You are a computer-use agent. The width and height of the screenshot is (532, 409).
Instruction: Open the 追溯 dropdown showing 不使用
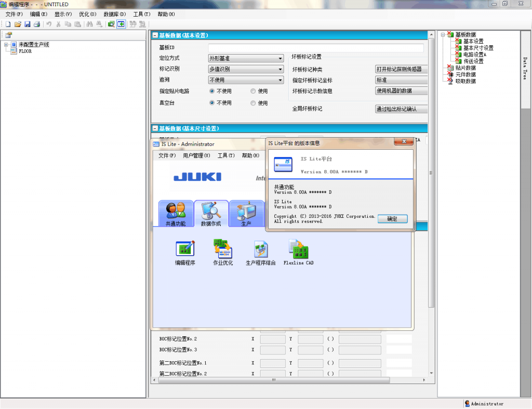(246, 80)
